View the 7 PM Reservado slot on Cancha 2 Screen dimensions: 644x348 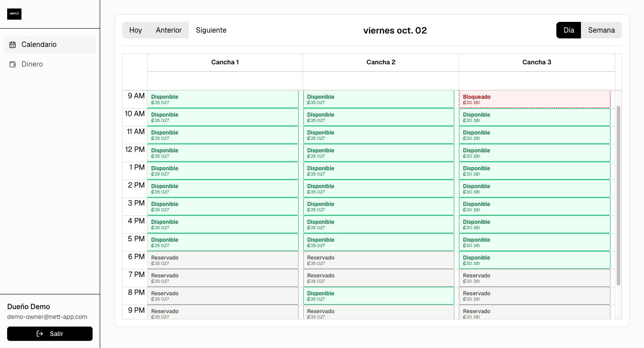[x=379, y=278]
